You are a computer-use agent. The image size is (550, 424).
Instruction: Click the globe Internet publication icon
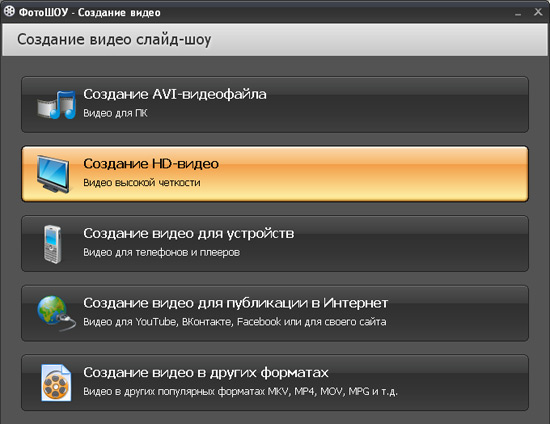pos(56,313)
